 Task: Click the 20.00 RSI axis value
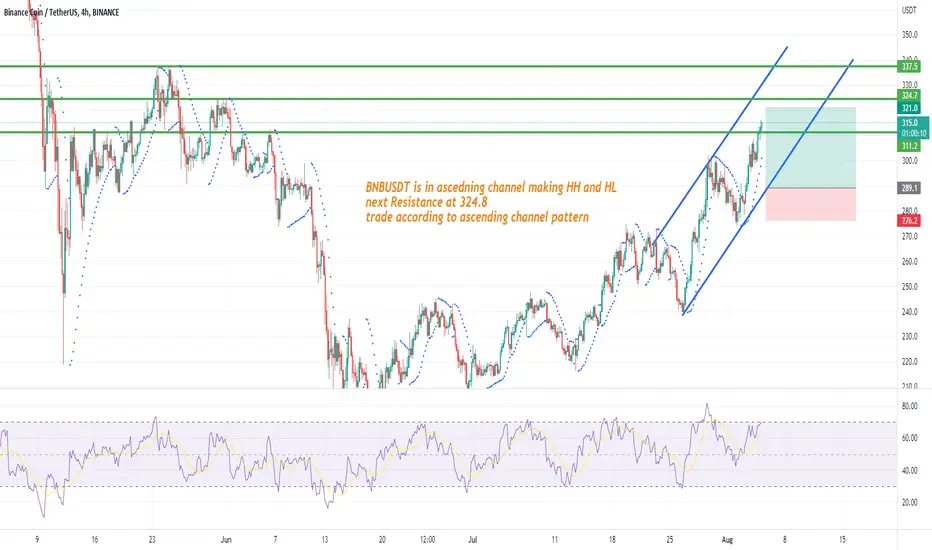coord(909,502)
